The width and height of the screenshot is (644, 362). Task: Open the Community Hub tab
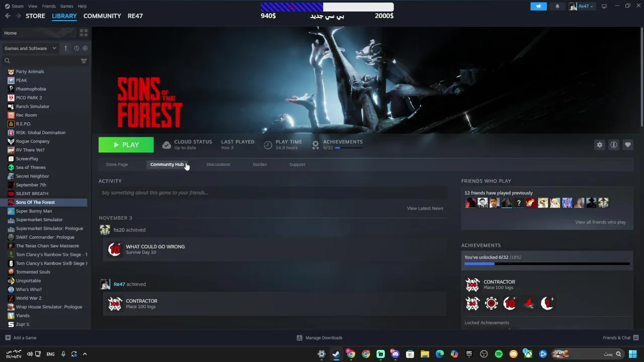pos(167,164)
